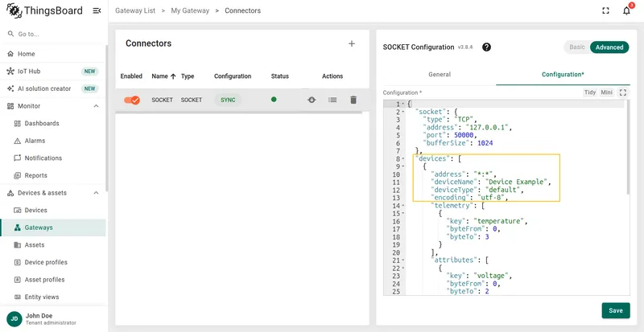Go to Gateway List breadcrumb
Image resolution: width=644 pixels, height=332 pixels.
tap(135, 10)
